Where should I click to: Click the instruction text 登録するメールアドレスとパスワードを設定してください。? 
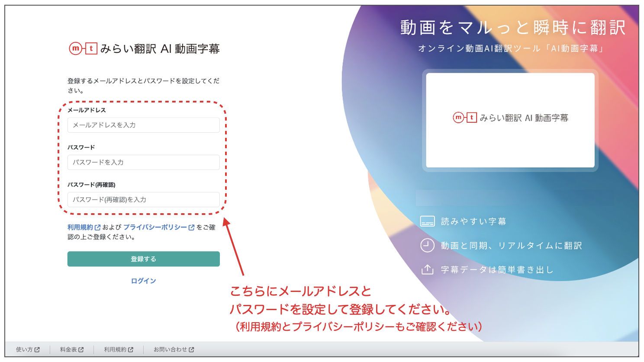(143, 86)
